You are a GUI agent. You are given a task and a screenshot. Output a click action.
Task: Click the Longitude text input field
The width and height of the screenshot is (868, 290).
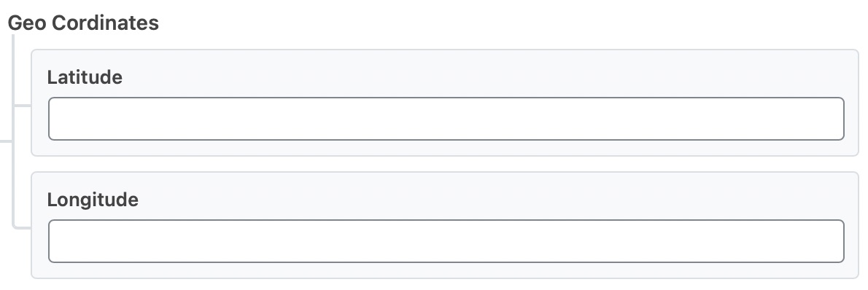[x=446, y=240]
